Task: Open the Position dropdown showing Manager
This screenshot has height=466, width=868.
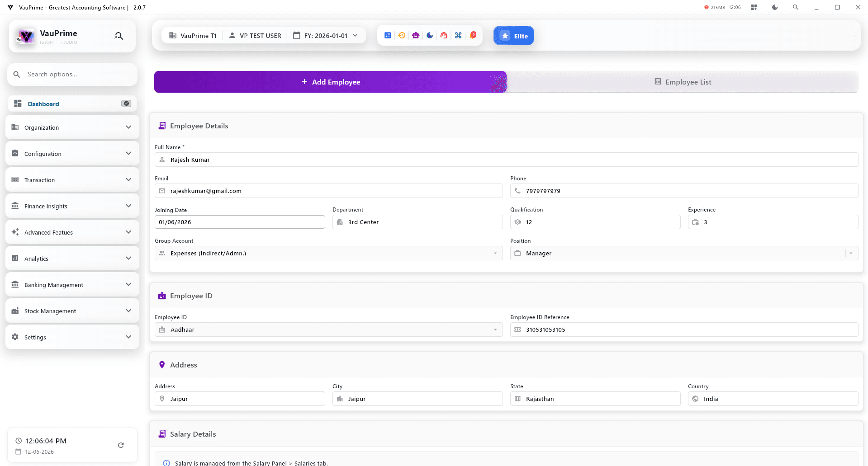Action: pos(684,253)
